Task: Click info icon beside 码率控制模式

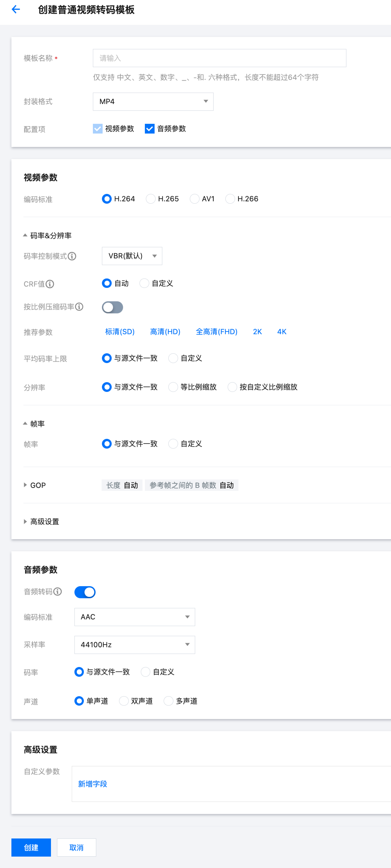Action: pos(72,256)
